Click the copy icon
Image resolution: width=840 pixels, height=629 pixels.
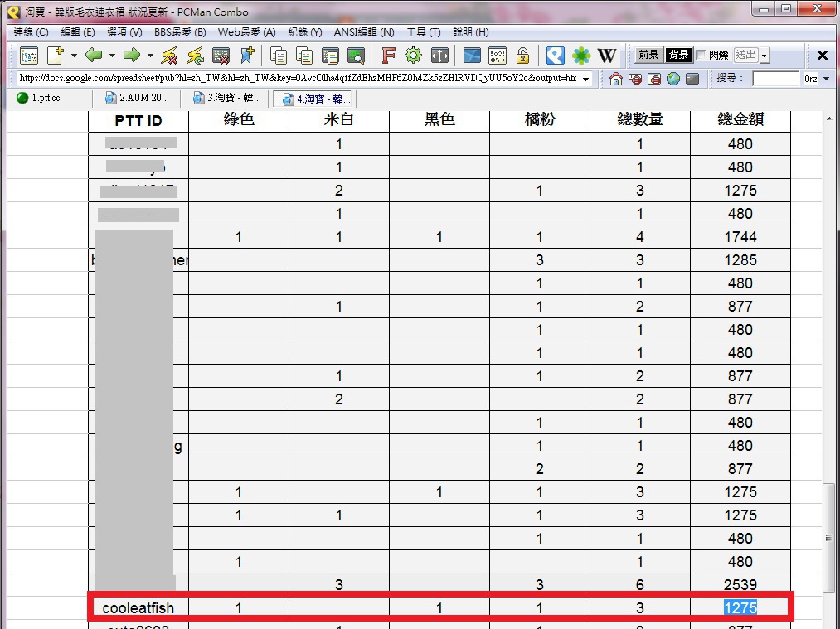pyautogui.click(x=279, y=56)
